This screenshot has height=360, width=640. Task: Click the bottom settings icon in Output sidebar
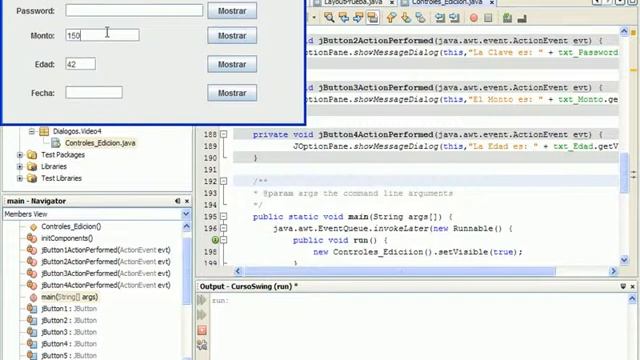pyautogui.click(x=202, y=345)
